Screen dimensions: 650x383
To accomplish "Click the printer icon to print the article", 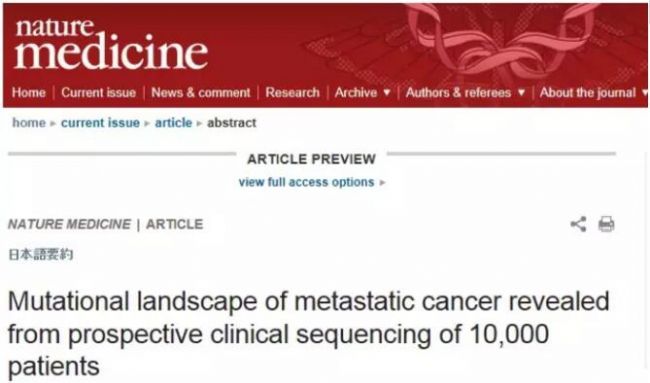I will pyautogui.click(x=606, y=224).
